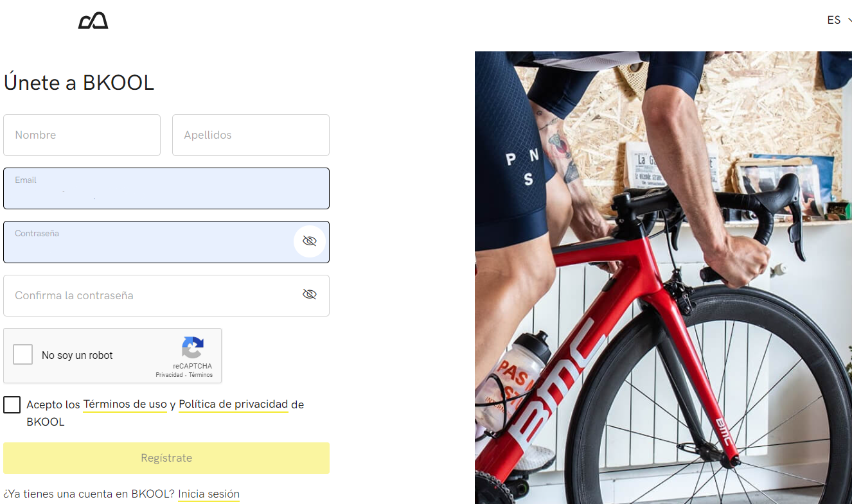This screenshot has height=504, width=852.
Task: Show password in Contraseña field
Action: point(310,241)
